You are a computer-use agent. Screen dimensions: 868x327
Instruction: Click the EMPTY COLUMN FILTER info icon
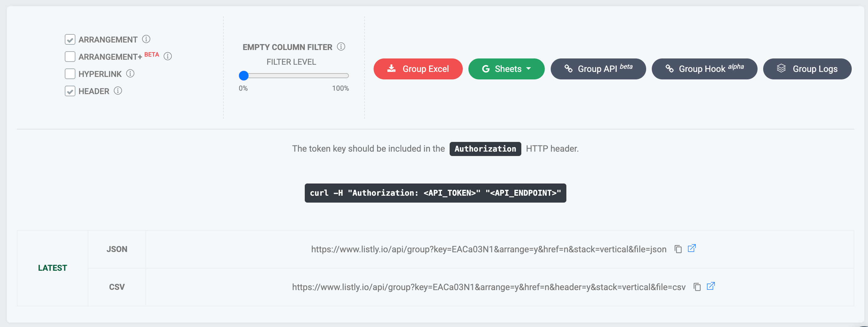click(341, 47)
